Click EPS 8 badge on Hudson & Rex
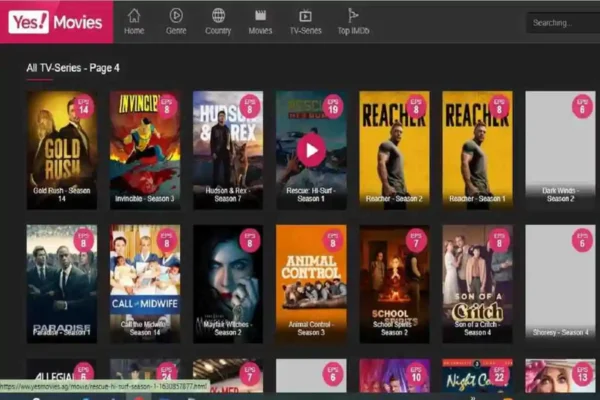Viewport: 600px width, 400px height. coord(250,106)
